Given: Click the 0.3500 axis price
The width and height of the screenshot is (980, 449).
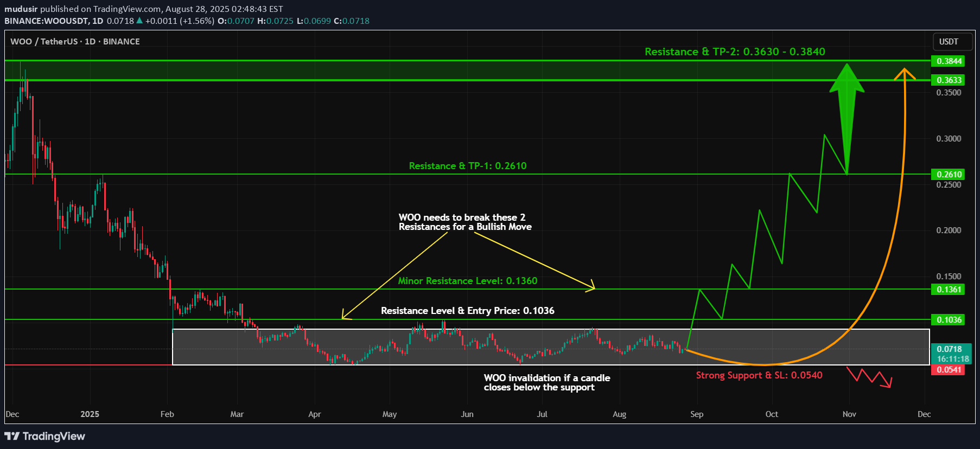Looking at the screenshot, I should coord(949,93).
